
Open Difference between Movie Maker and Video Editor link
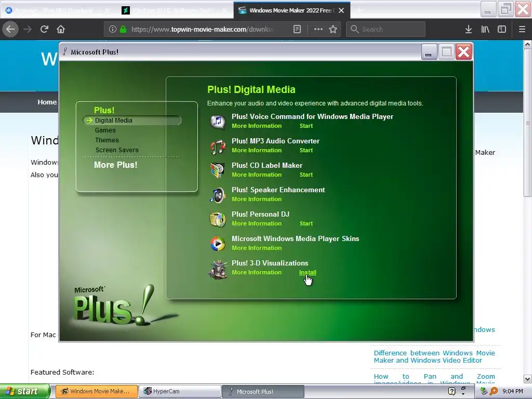point(434,356)
